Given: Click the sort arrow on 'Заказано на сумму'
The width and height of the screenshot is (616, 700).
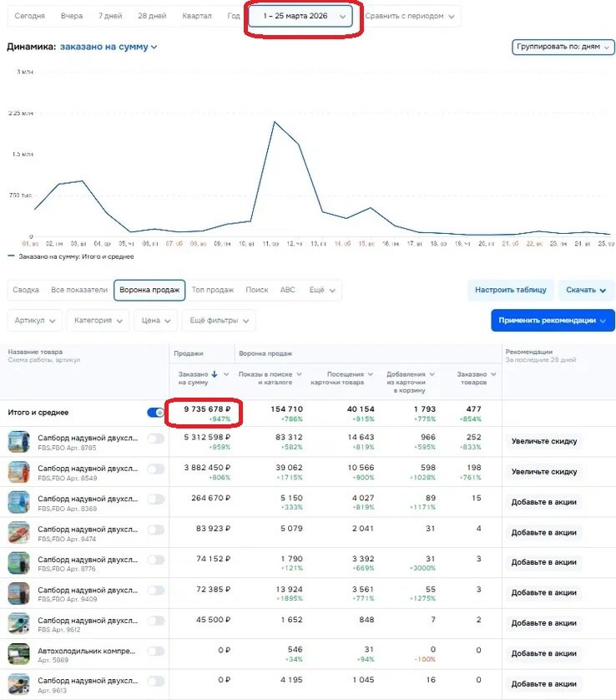Looking at the screenshot, I should (x=215, y=374).
